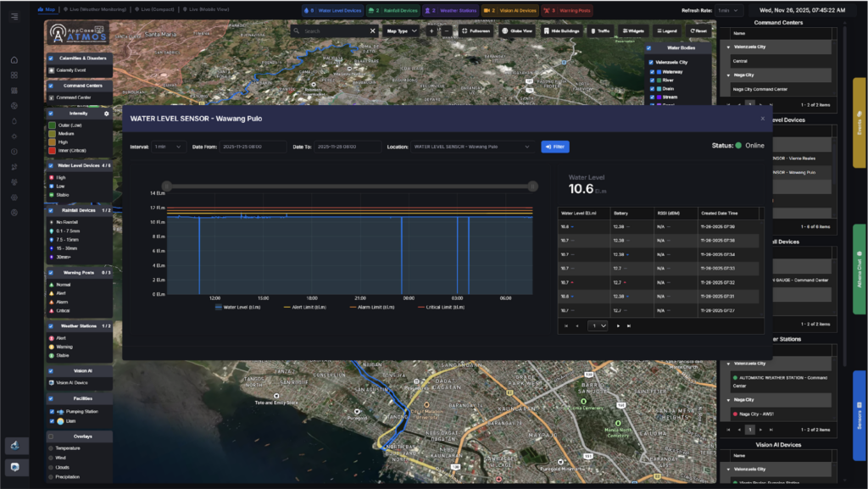The image size is (868, 489).
Task: Open the Map Type dropdown
Action: [x=402, y=31]
